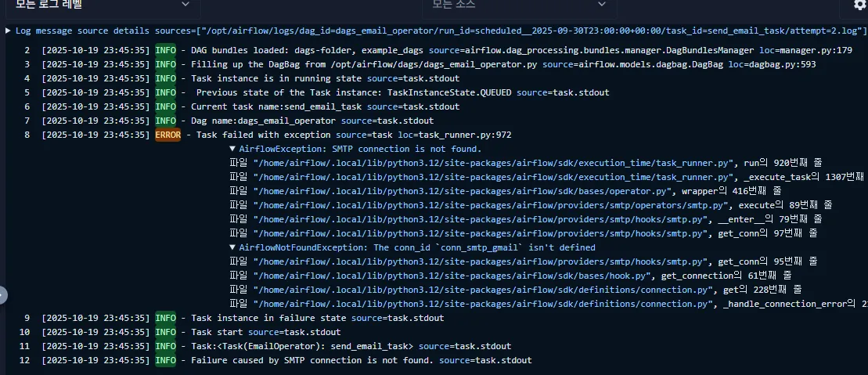This screenshot has width=868, height=375.
Task: Click traceback row '_execute_task의 1307번째'
Action: [547, 177]
